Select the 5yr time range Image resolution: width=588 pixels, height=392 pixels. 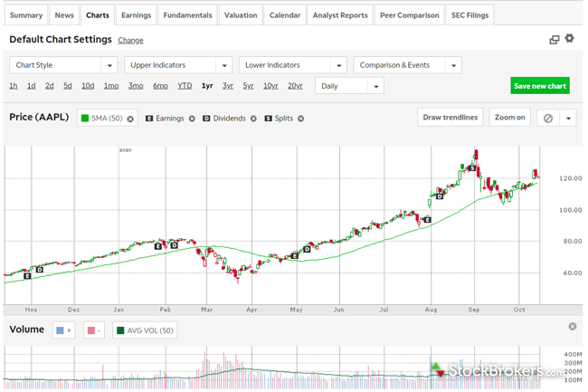(248, 86)
